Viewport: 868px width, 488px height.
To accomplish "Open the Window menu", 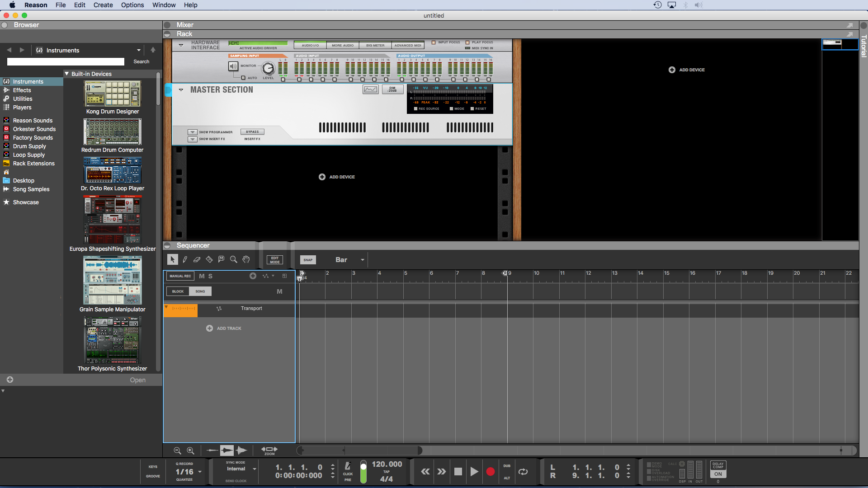I will [x=164, y=5].
